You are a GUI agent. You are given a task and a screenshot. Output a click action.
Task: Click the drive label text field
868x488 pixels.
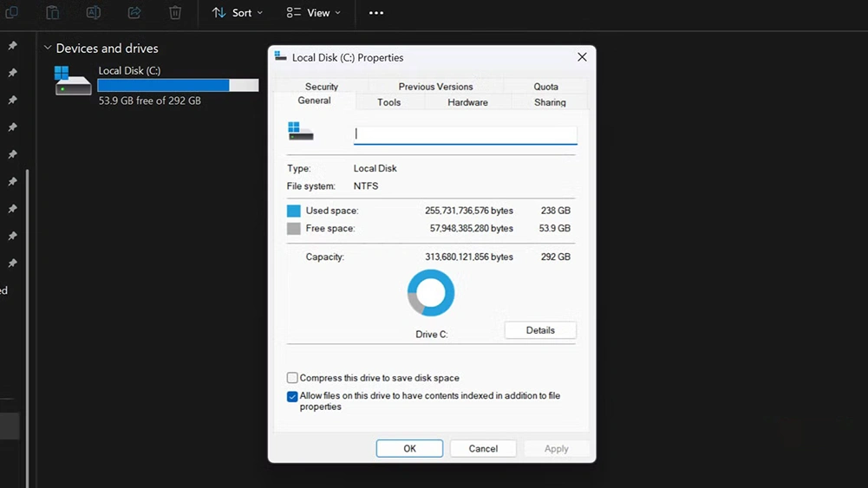pos(465,134)
